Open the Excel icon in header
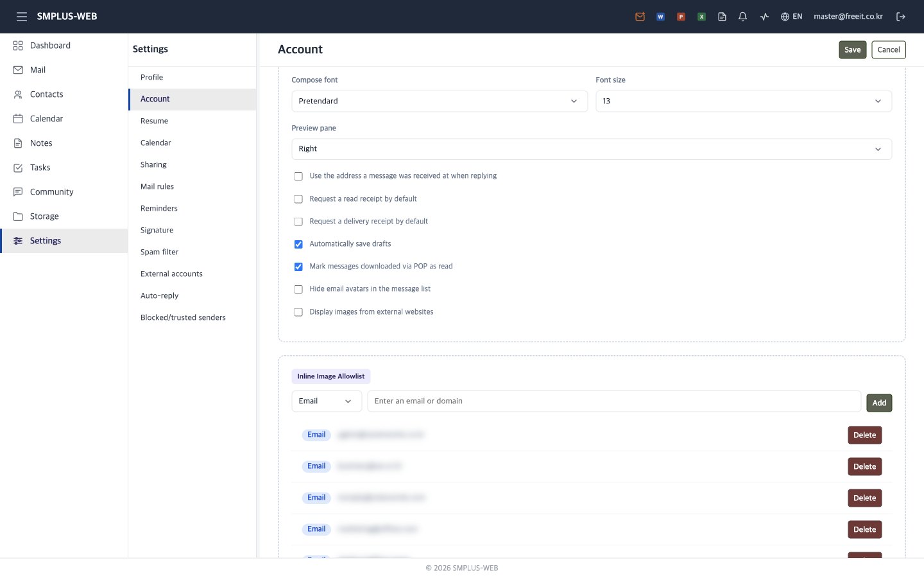924x578 pixels. 701,17
